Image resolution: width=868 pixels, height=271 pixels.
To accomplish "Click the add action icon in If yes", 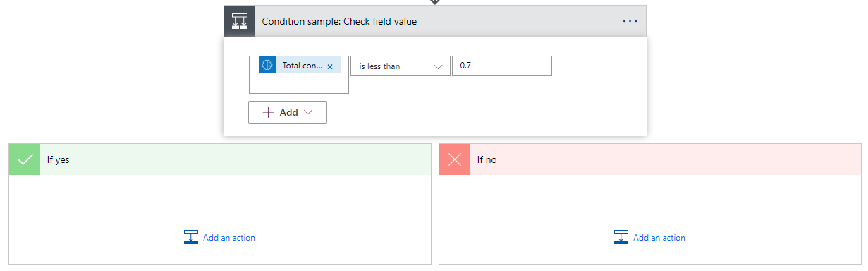I will coord(191,238).
